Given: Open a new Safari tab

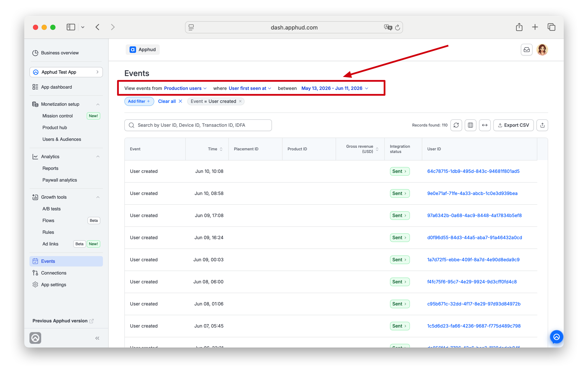Looking at the screenshot, I should 535,27.
